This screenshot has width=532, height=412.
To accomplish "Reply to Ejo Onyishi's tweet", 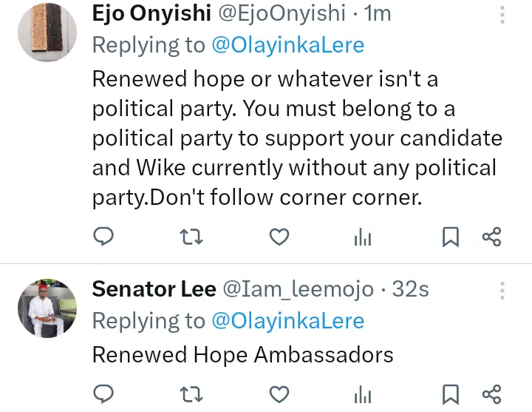I will point(104,237).
